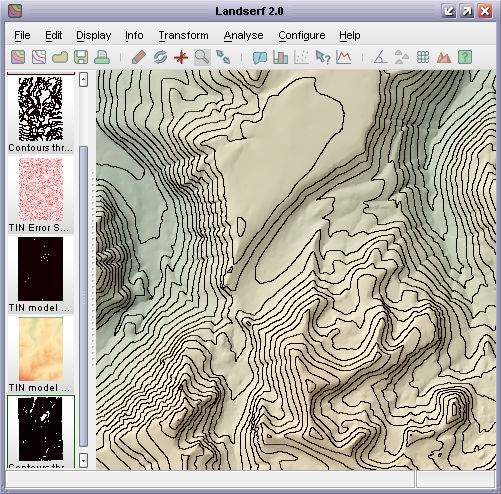The width and height of the screenshot is (501, 494).
Task: Open the histogram bar chart tool
Action: pyautogui.click(x=280, y=57)
